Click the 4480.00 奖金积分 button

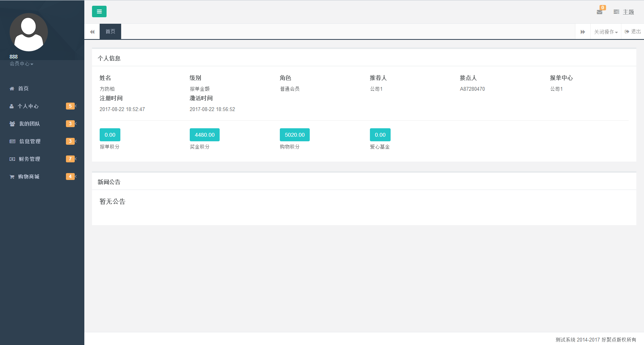204,135
